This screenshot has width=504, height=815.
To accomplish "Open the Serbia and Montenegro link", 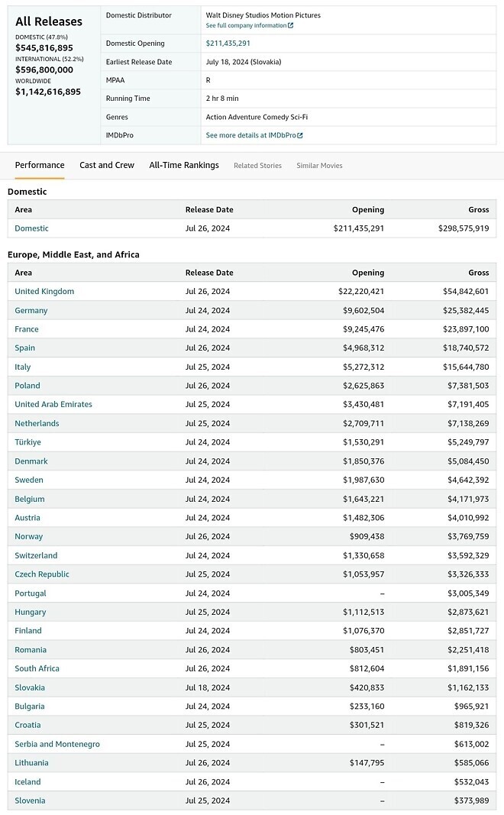I will [57, 744].
